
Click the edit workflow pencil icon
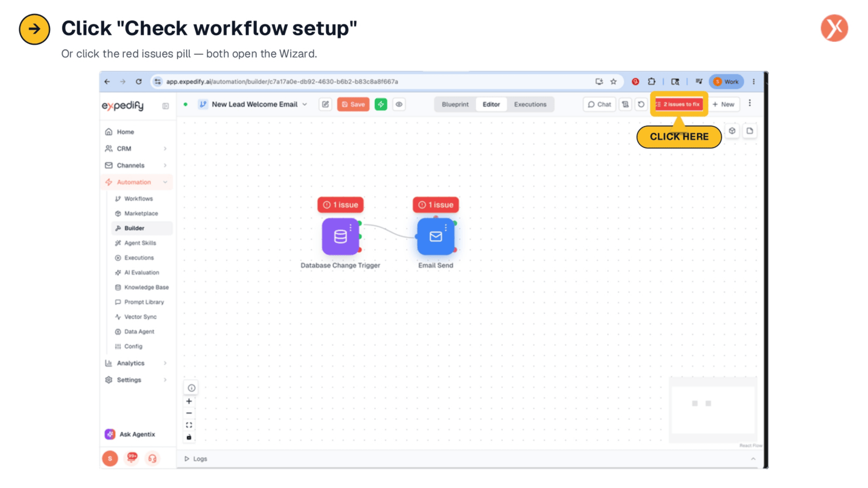pos(325,104)
